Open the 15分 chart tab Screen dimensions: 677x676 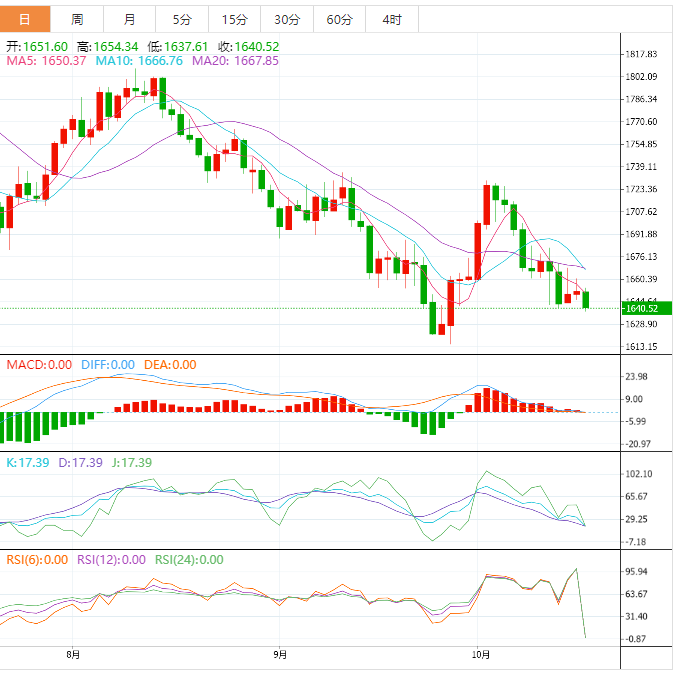coord(234,19)
